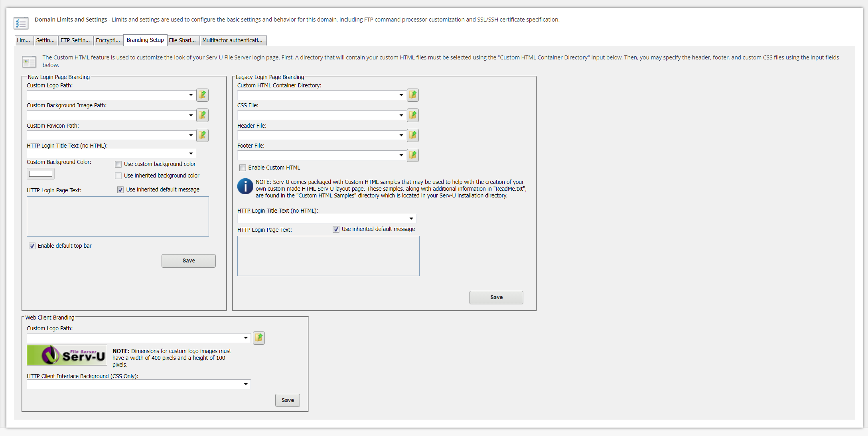The width and height of the screenshot is (868, 436).
Task: Save the New Login Page Branding settings
Action: pyautogui.click(x=188, y=260)
